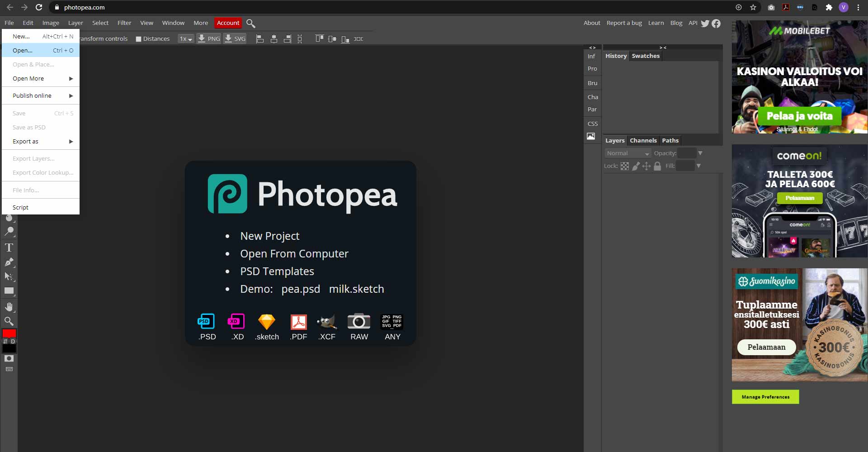
Task: Pick the red foreground color swatch
Action: pos(9,333)
